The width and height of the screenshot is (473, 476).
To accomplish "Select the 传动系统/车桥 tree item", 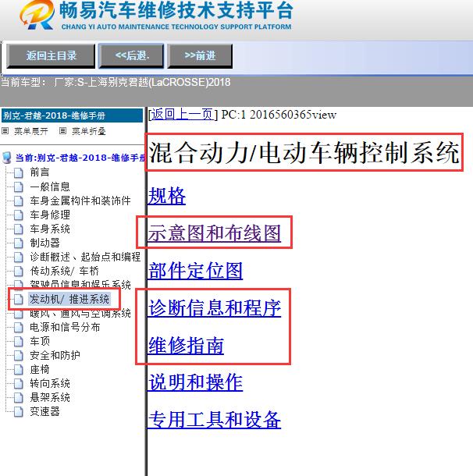I will [x=64, y=271].
